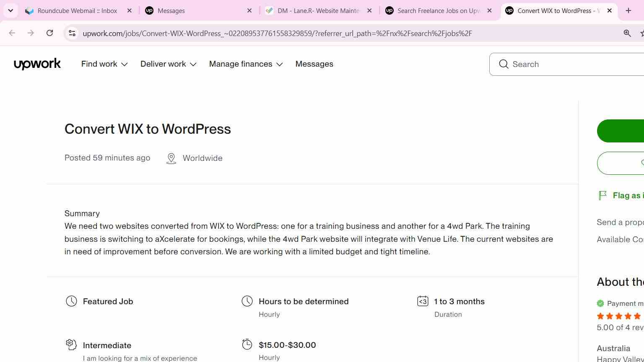Close the DM - Lane.R tab
Screen dimensions: 644x362
point(369,11)
